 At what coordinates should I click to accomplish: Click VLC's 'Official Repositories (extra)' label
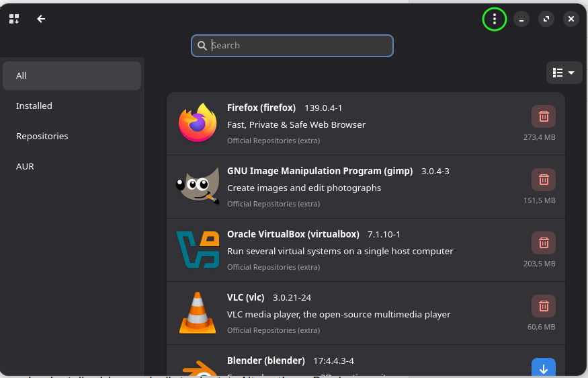pyautogui.click(x=274, y=330)
